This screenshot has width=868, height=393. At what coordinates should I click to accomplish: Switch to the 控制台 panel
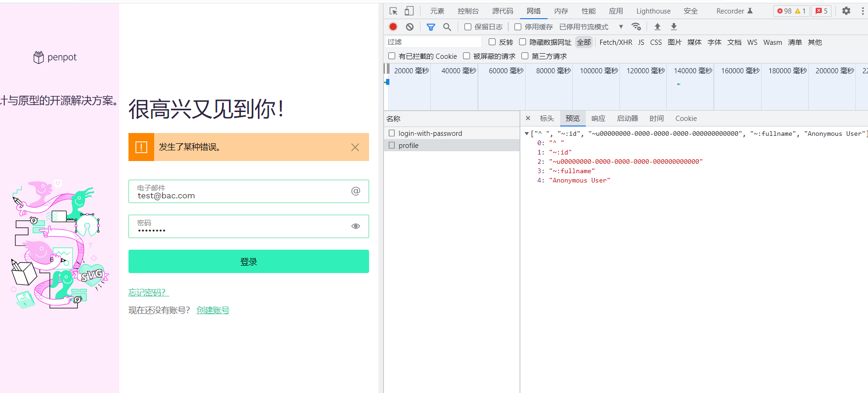(468, 11)
